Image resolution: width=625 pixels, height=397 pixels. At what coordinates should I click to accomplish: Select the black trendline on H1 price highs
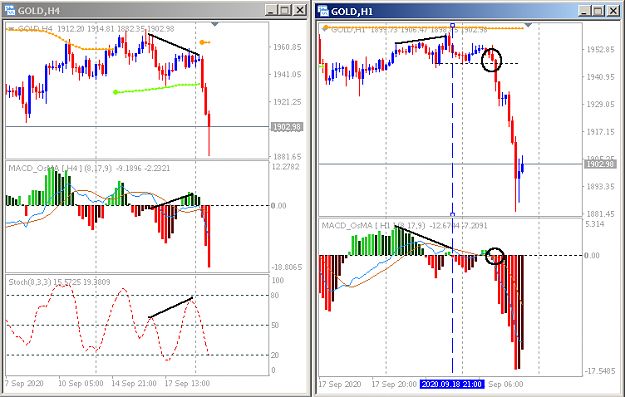coord(421,39)
